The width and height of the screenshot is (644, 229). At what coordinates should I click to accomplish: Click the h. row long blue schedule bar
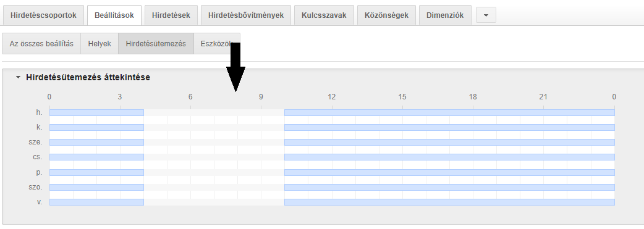tap(449, 112)
